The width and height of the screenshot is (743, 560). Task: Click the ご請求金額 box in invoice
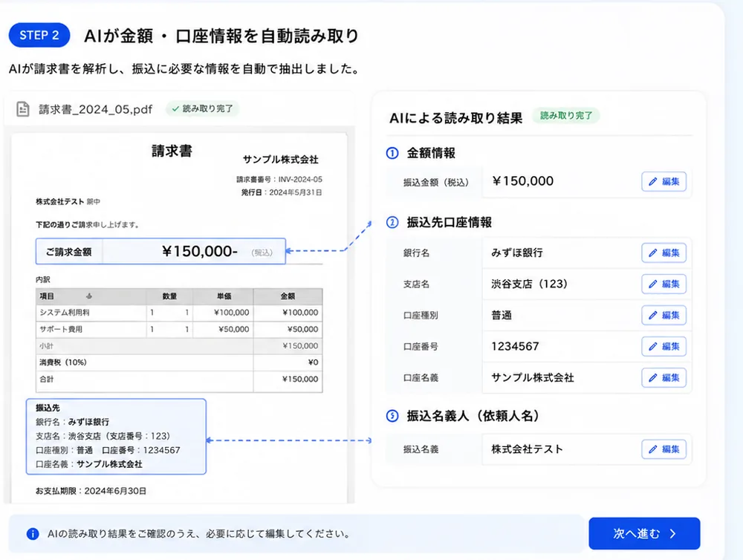point(160,251)
